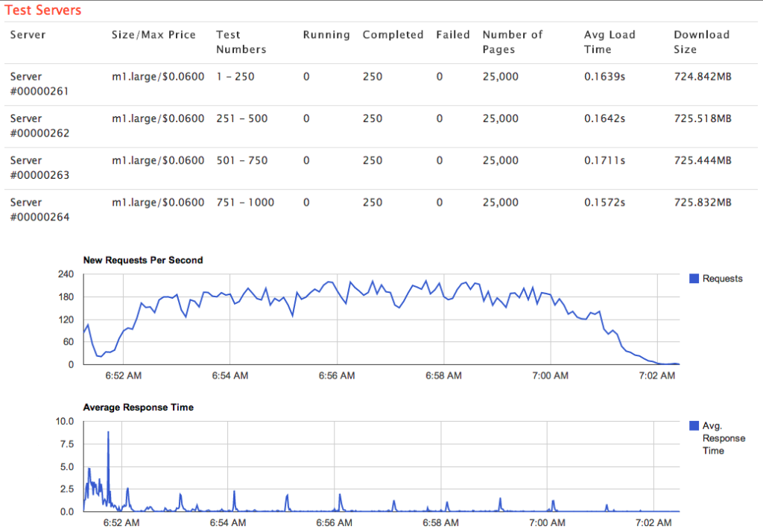Select Server #00000264 row name

click(x=39, y=209)
